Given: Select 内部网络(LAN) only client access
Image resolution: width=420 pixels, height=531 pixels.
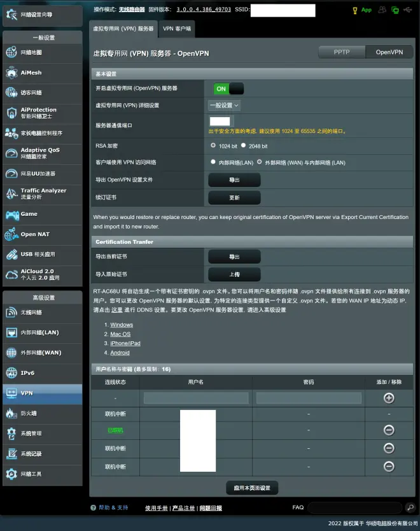Looking at the screenshot, I should click(213, 162).
